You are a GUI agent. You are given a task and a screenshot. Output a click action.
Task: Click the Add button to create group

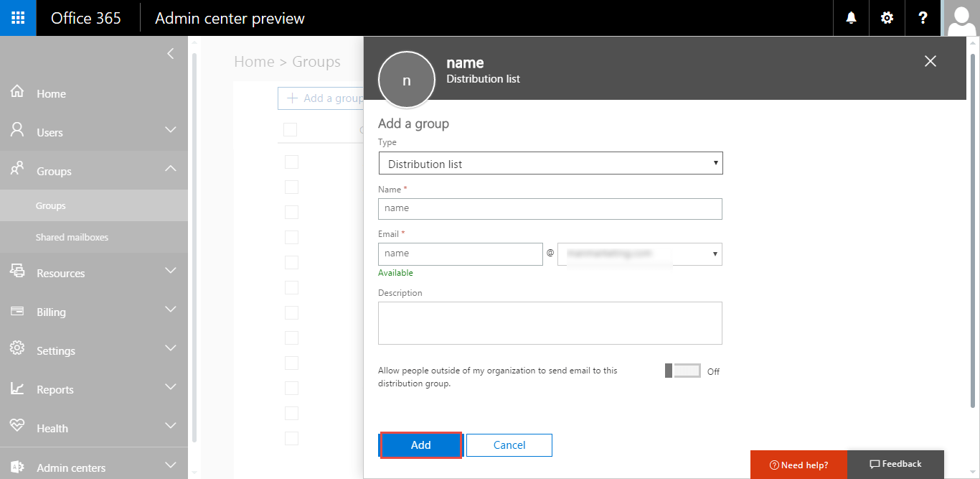tap(420, 445)
